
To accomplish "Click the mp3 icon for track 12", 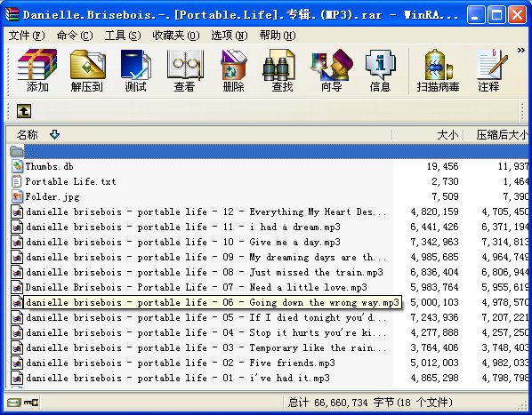I will pyautogui.click(x=17, y=211).
